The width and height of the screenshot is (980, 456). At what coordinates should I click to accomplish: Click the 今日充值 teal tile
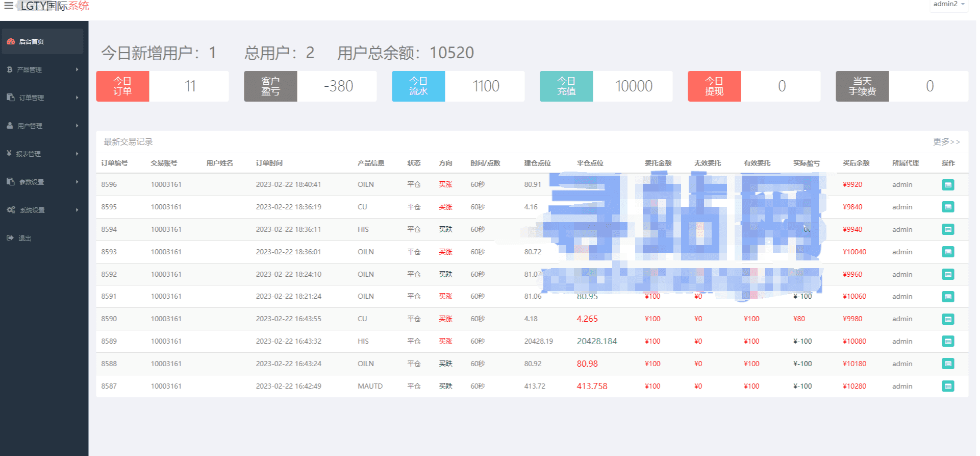(x=566, y=86)
